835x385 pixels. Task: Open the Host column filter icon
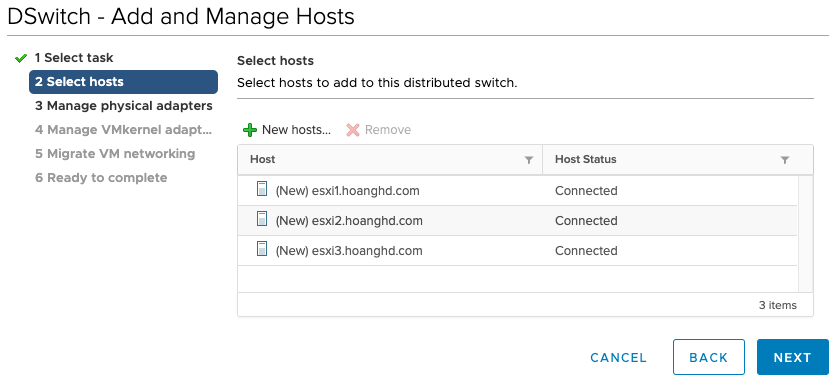point(529,160)
